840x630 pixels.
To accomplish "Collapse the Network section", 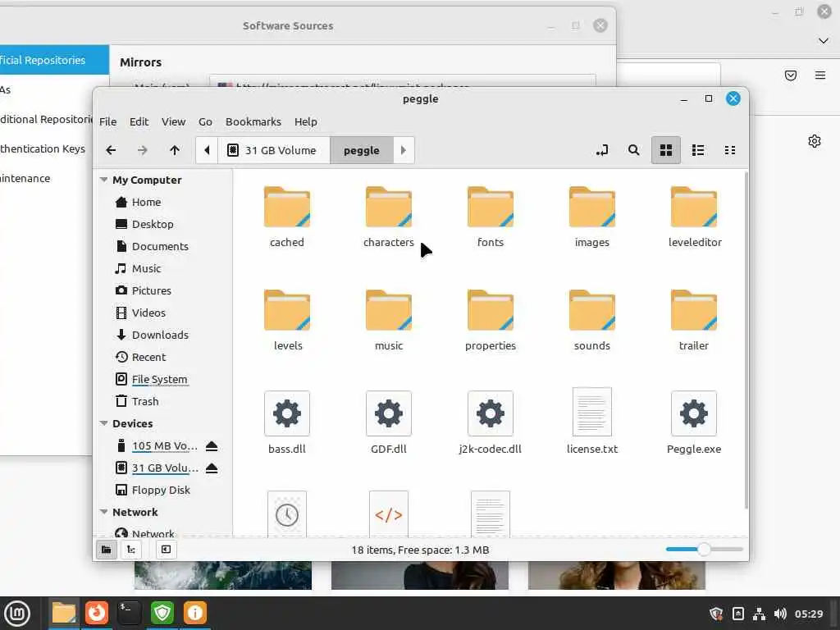I will 104,512.
